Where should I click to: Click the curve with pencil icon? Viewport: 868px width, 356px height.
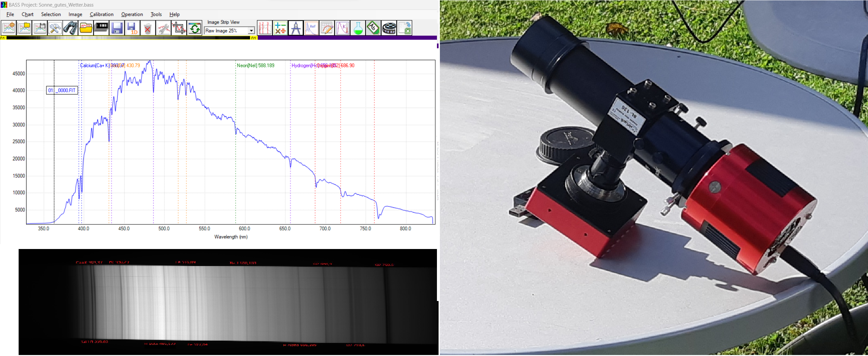327,28
